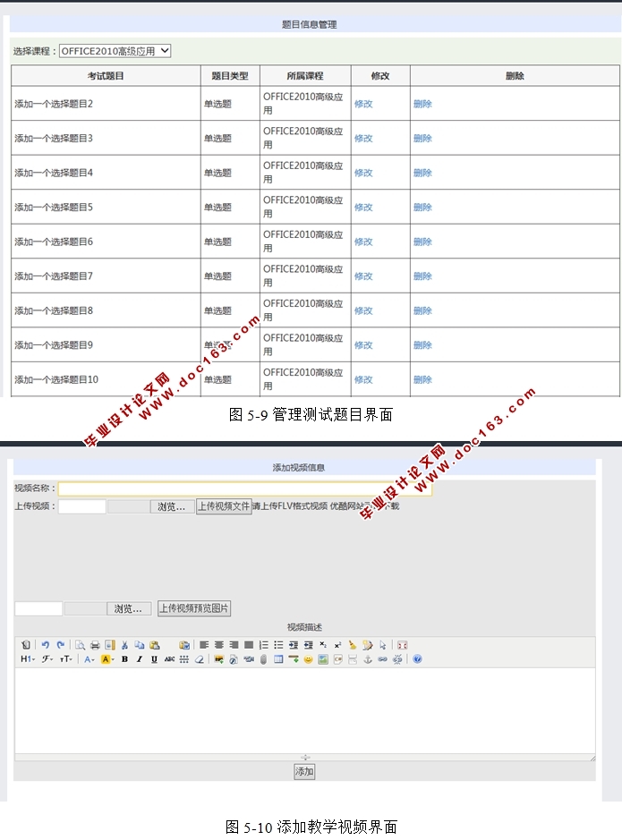Click the eraser remove-format icon
The image size is (622, 840).
coord(200,659)
